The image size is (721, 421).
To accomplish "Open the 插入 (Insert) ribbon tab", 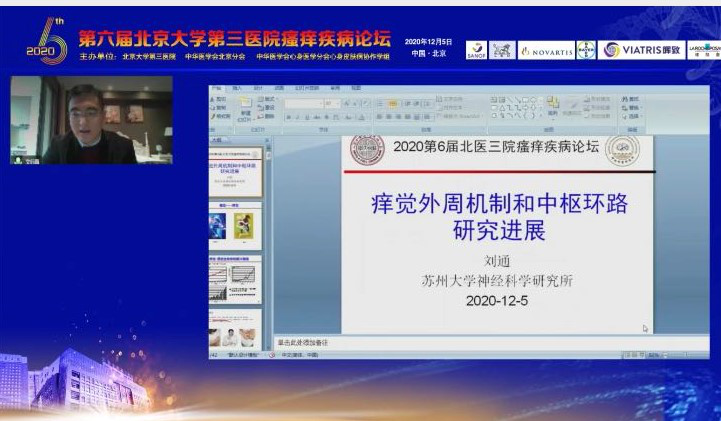I will click(x=237, y=88).
